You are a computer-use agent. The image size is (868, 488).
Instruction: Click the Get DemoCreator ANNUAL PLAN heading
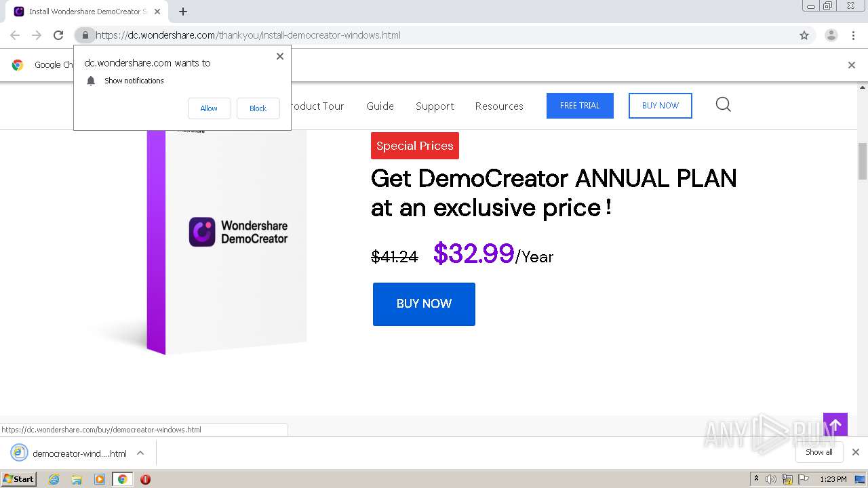tap(554, 192)
